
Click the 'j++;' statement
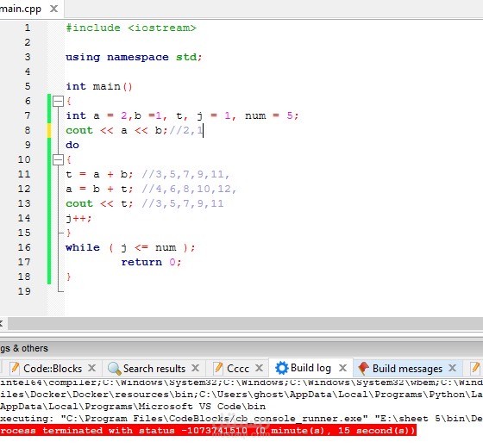click(78, 219)
